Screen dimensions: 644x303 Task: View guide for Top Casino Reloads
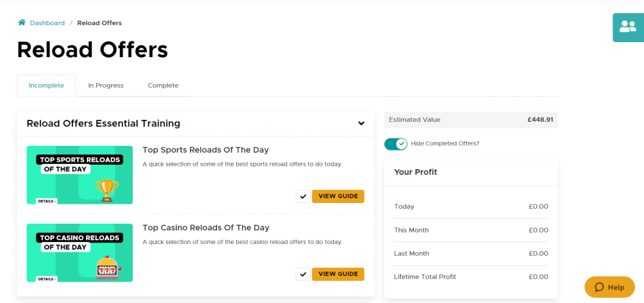pyautogui.click(x=338, y=274)
